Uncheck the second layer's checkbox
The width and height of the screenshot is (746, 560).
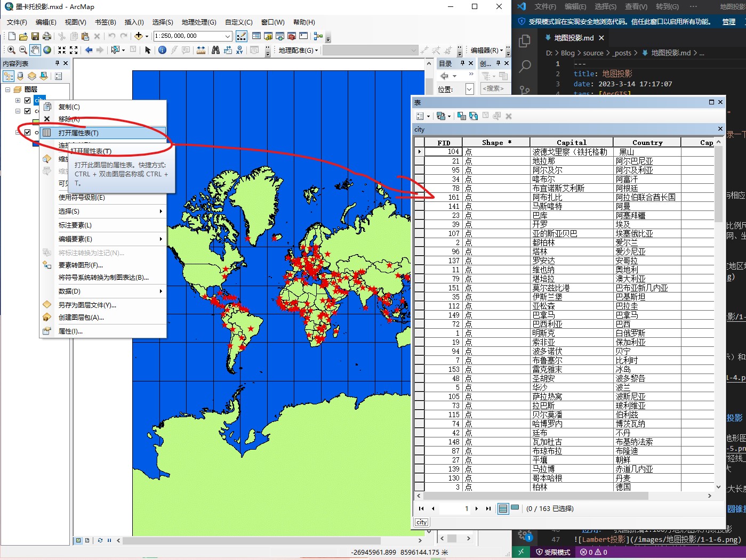click(x=28, y=111)
